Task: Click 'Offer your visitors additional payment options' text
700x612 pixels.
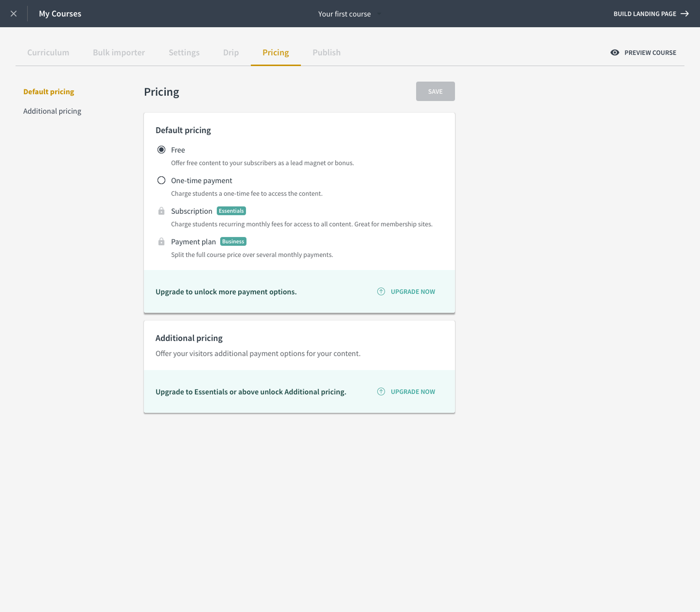Action: coord(258,353)
